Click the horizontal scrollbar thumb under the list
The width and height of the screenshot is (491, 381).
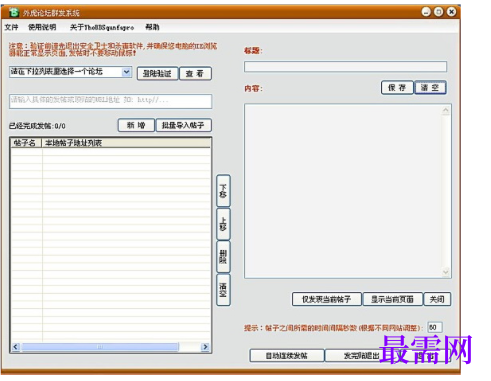100,347
